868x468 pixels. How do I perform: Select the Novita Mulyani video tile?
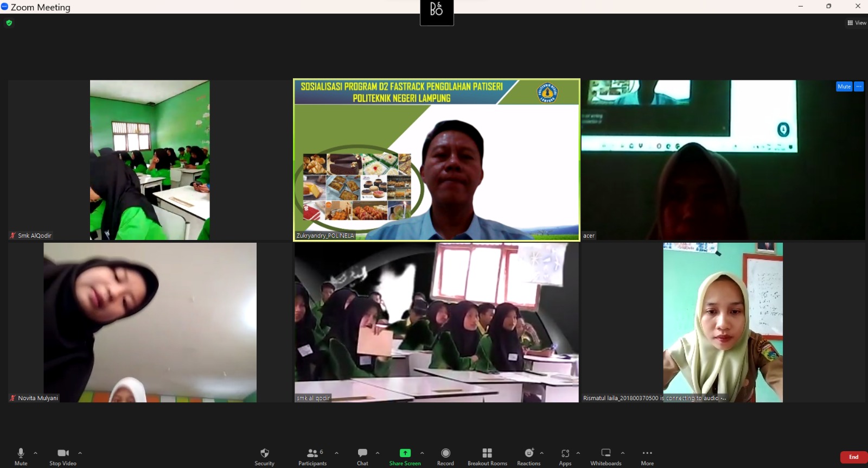point(150,322)
